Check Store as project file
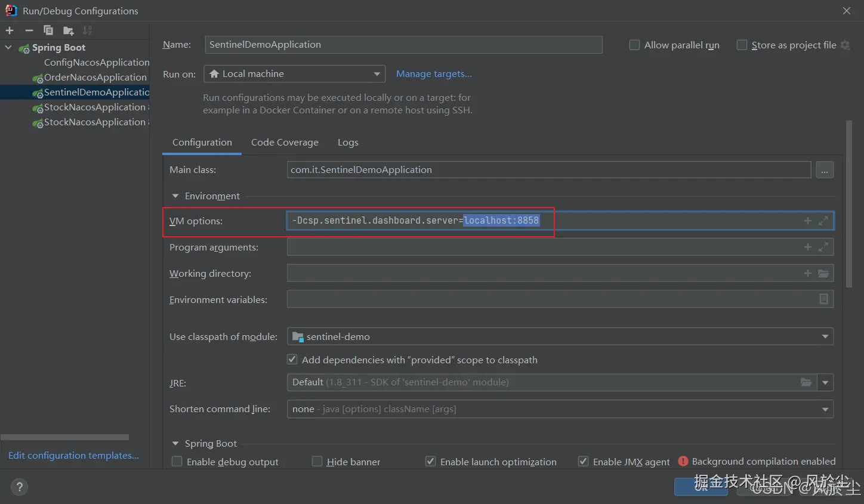The height and width of the screenshot is (504, 864). pyautogui.click(x=742, y=45)
